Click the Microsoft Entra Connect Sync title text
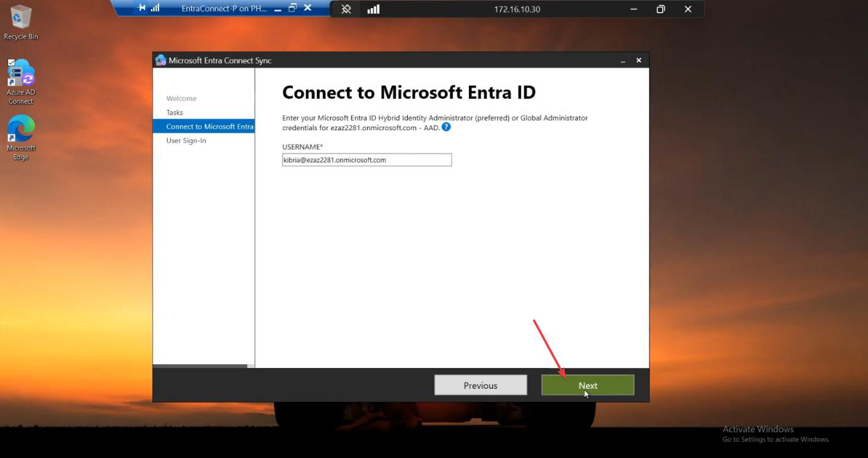The image size is (868, 458). point(220,60)
